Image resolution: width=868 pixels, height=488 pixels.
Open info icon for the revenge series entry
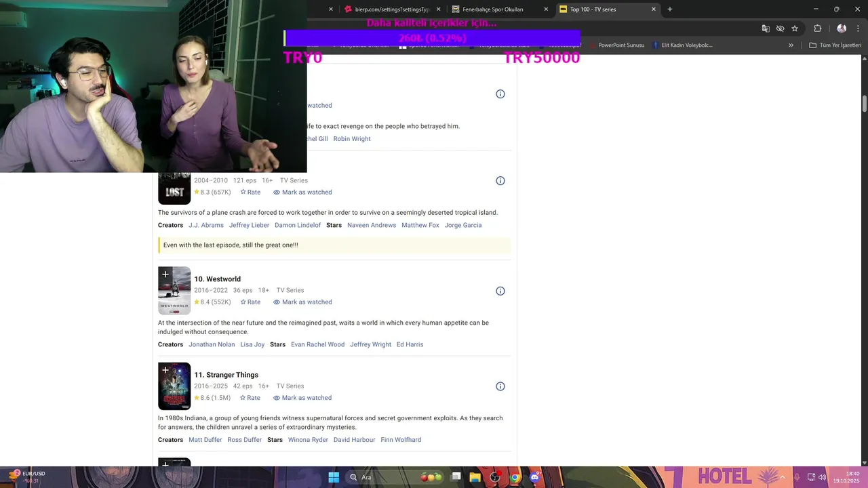coord(500,94)
